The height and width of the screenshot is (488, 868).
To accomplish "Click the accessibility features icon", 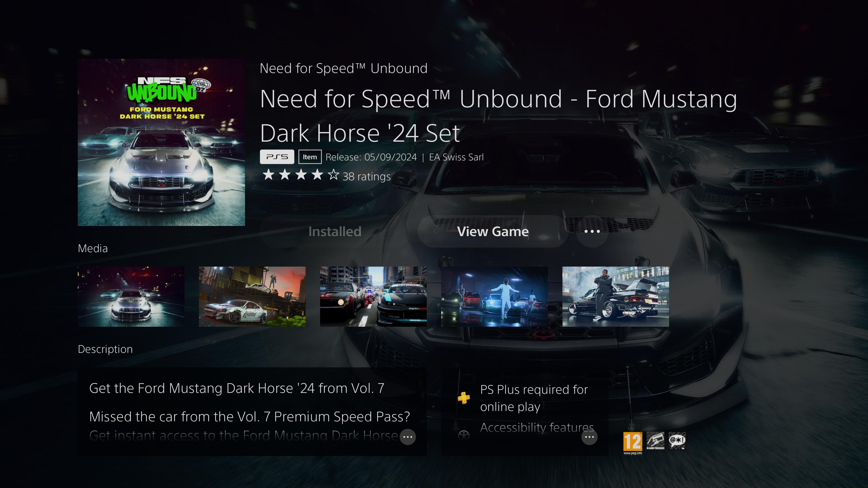I will (x=464, y=435).
